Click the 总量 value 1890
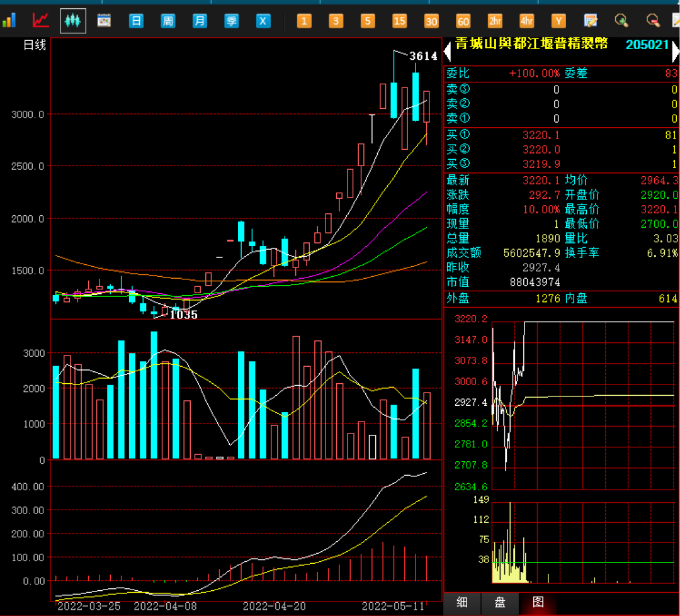Screen dimensions: 680x616 coord(548,239)
